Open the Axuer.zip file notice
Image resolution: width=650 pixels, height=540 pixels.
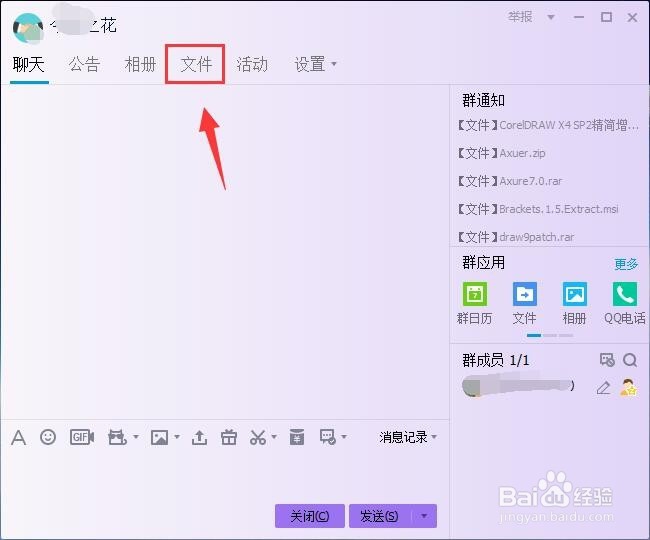502,153
